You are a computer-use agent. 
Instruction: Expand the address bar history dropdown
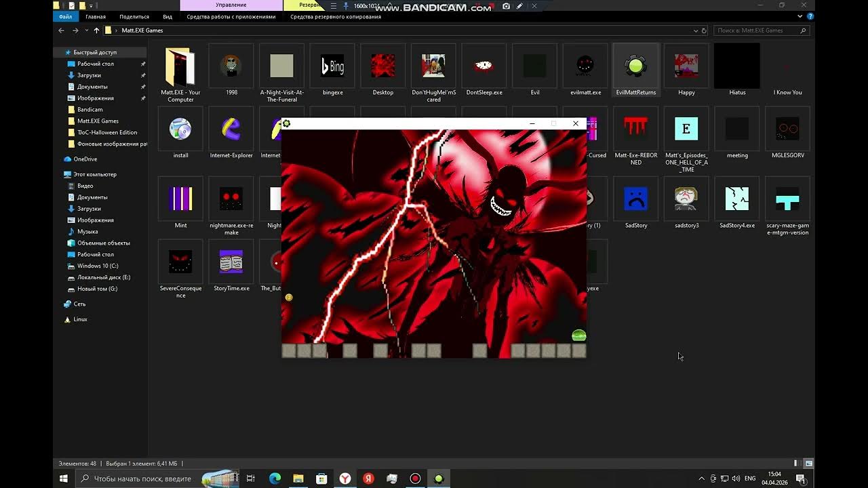click(x=695, y=30)
